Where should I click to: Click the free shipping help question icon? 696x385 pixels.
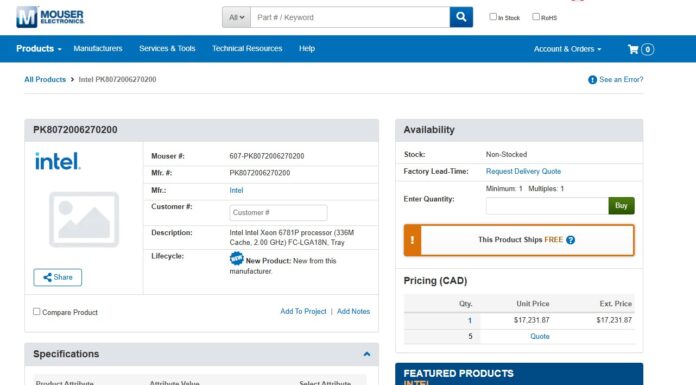tap(571, 240)
